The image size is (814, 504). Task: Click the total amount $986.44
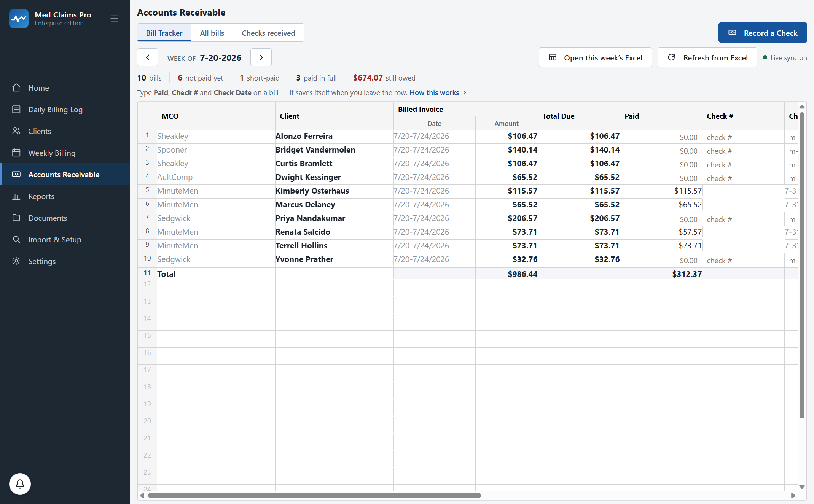pos(522,274)
